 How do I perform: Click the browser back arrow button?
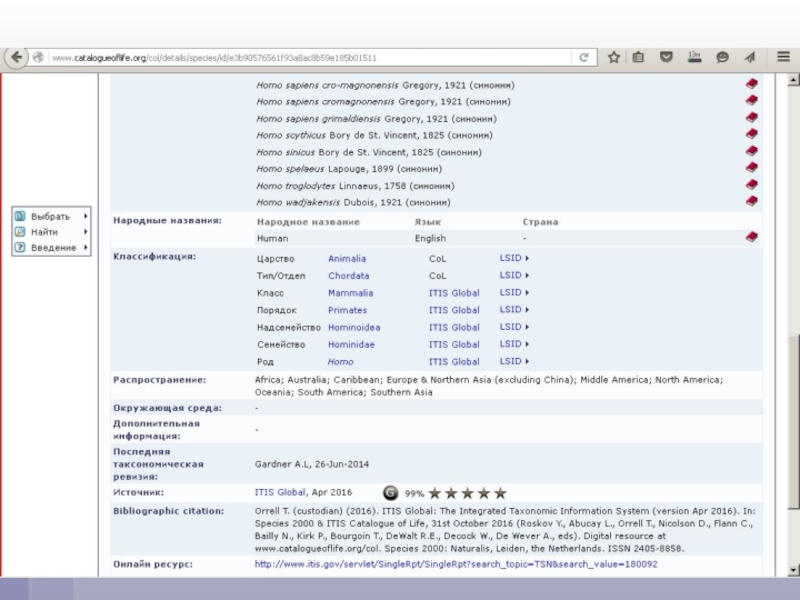click(x=16, y=58)
